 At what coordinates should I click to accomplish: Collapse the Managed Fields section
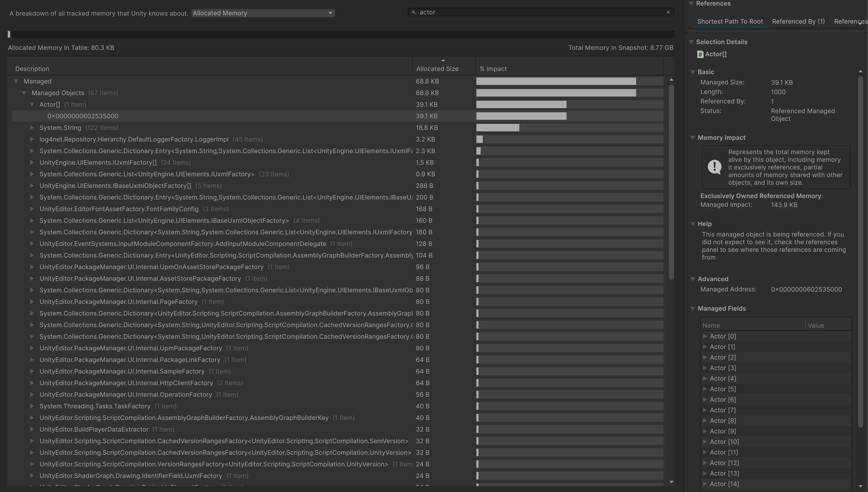(x=693, y=308)
